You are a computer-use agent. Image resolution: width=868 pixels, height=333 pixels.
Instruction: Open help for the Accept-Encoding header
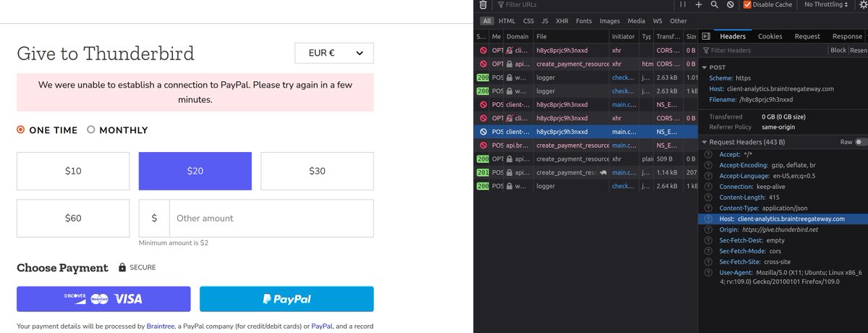point(708,165)
